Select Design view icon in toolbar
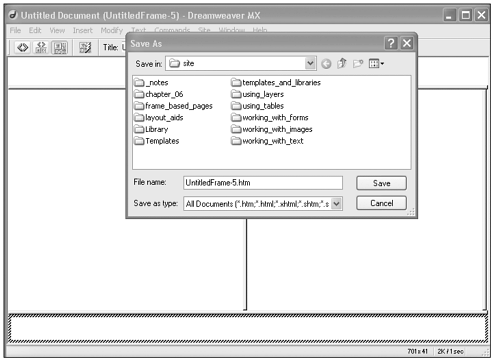 coord(60,47)
